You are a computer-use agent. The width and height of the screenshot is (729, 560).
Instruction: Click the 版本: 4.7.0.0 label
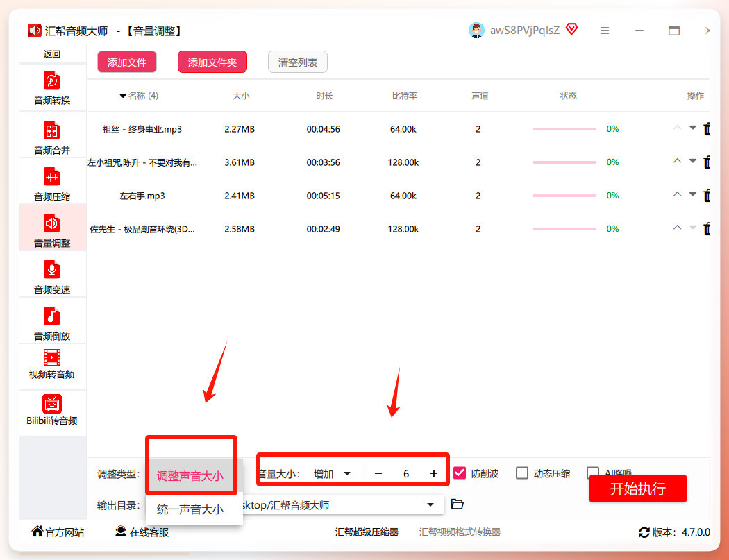click(680, 532)
